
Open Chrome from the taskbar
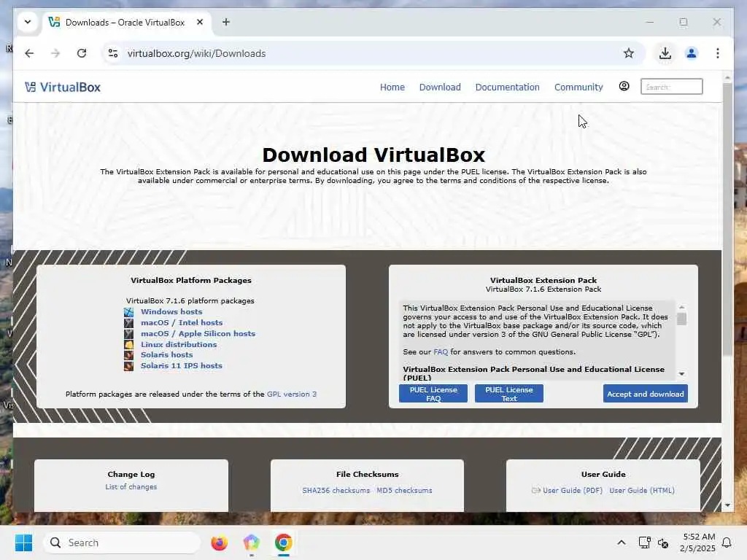click(x=284, y=542)
